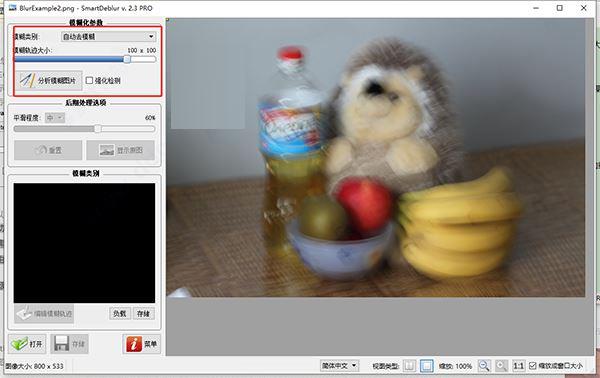Image resolution: width=600 pixels, height=378 pixels.
Task: Open the red info menu button
Action: coord(141,344)
